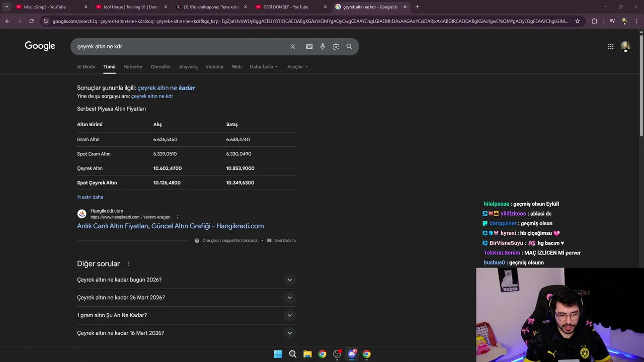Expand the Daha fazla dropdown

[264, 67]
